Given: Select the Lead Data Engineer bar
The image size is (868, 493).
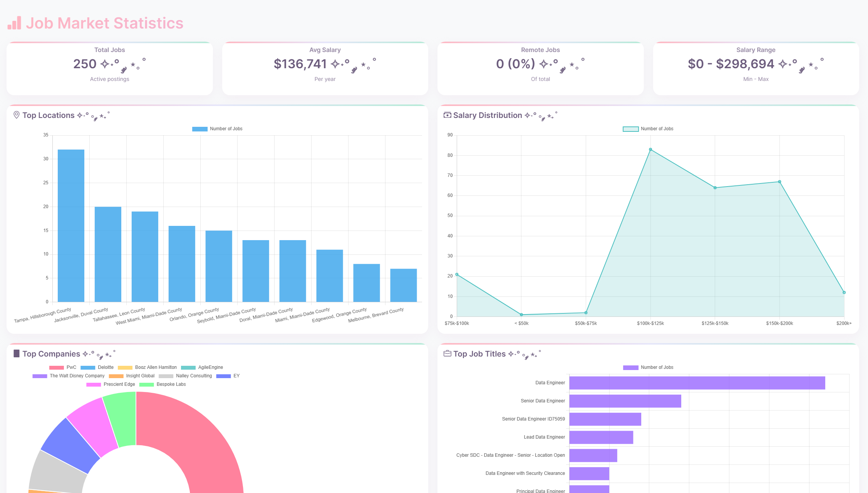Looking at the screenshot, I should tap(601, 437).
